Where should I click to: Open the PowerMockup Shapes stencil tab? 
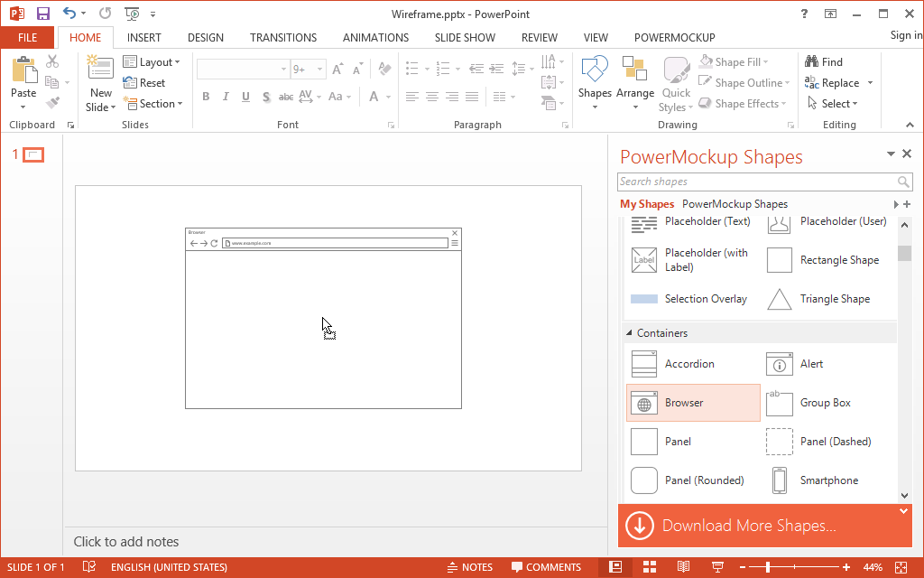[735, 204]
